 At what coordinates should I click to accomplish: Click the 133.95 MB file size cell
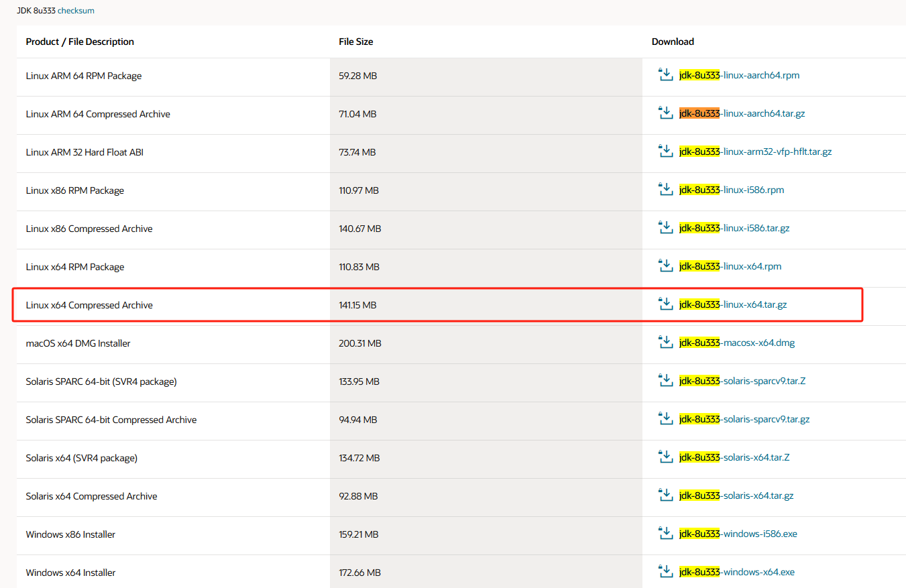point(486,382)
